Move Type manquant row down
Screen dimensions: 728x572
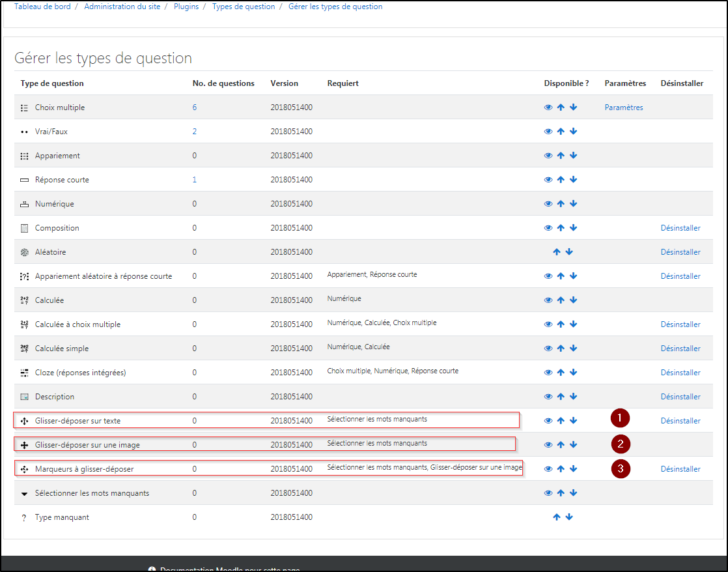(x=569, y=517)
